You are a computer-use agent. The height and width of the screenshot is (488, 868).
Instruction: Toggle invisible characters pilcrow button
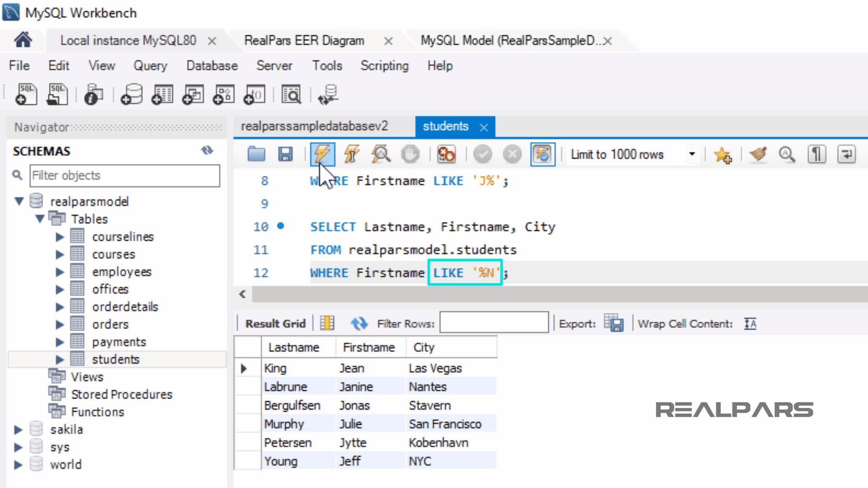tap(816, 155)
